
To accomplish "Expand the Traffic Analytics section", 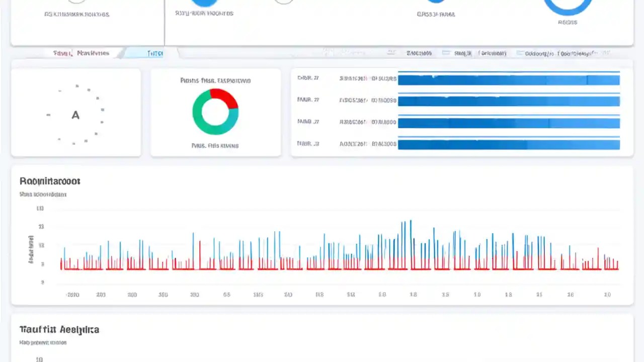I will click(x=59, y=329).
